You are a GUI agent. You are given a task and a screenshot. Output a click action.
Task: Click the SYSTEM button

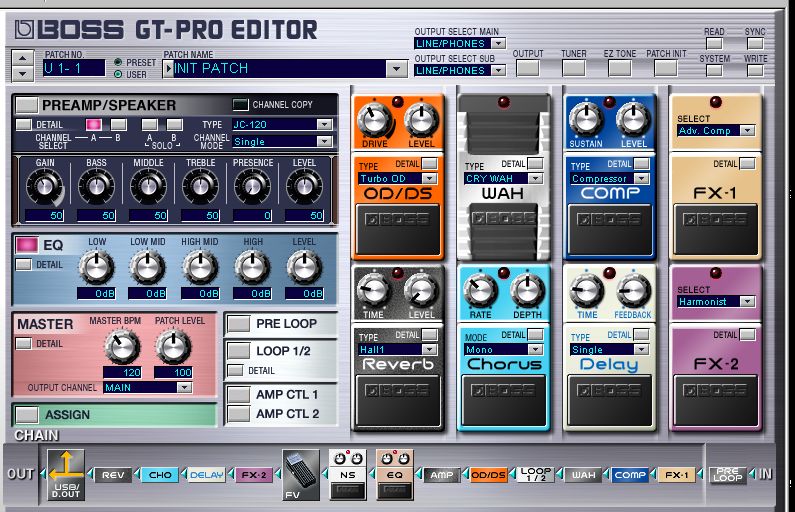pos(714,70)
